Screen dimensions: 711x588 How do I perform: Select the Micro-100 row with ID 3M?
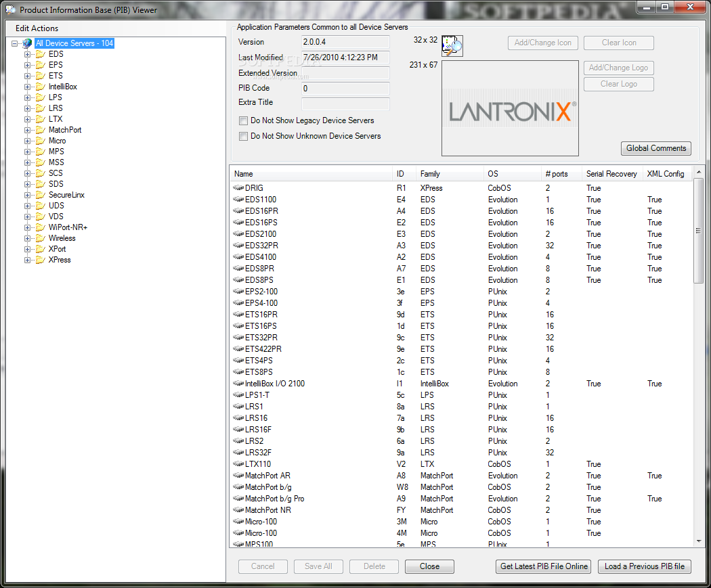tap(462, 522)
